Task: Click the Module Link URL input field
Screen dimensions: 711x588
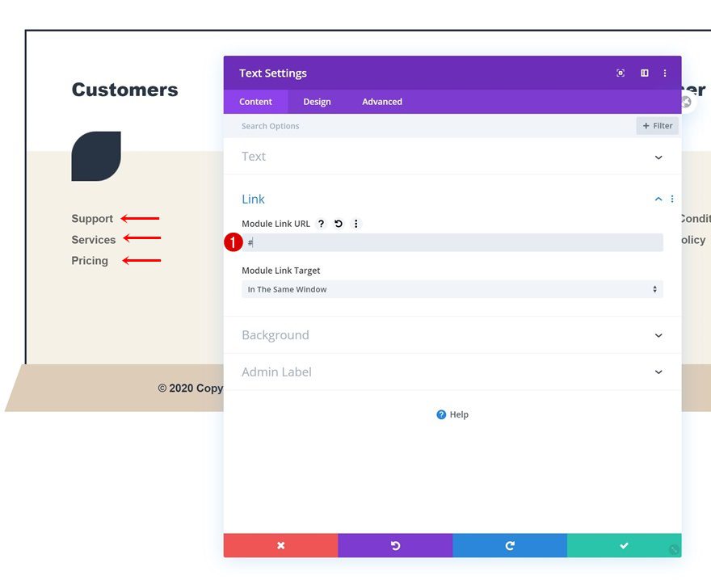Action: [452, 242]
